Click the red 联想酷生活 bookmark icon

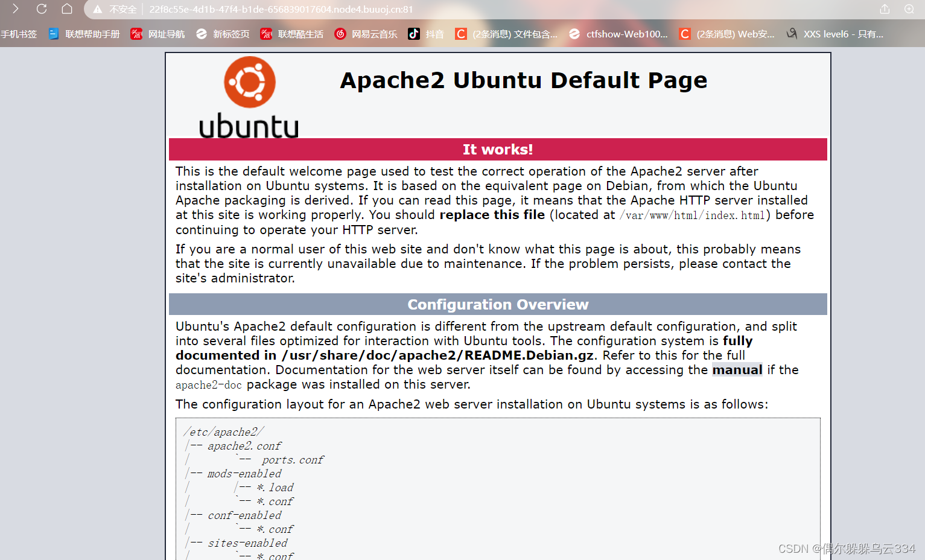coord(266,34)
